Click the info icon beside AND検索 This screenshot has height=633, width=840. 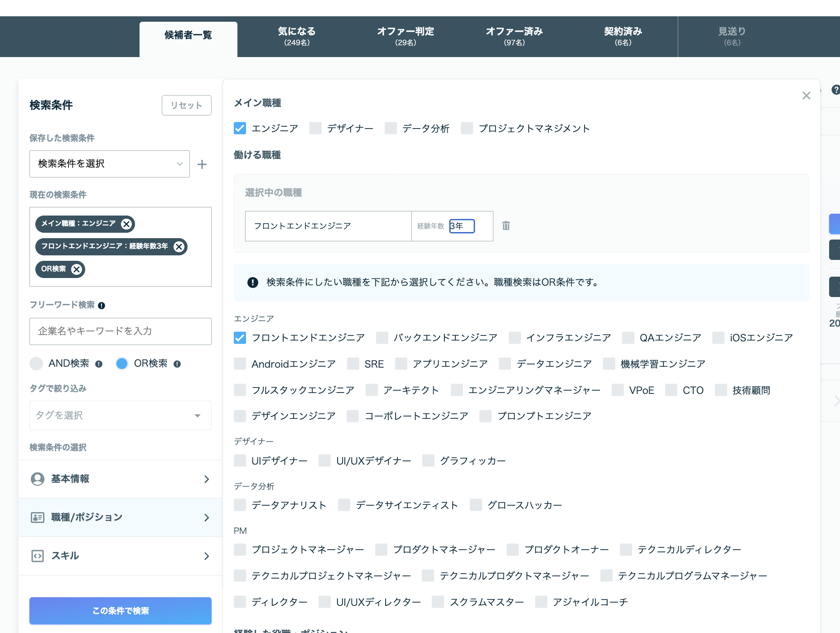(x=99, y=364)
